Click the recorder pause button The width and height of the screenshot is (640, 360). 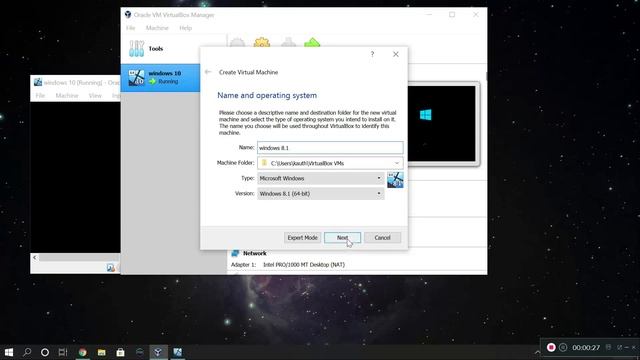563,347
